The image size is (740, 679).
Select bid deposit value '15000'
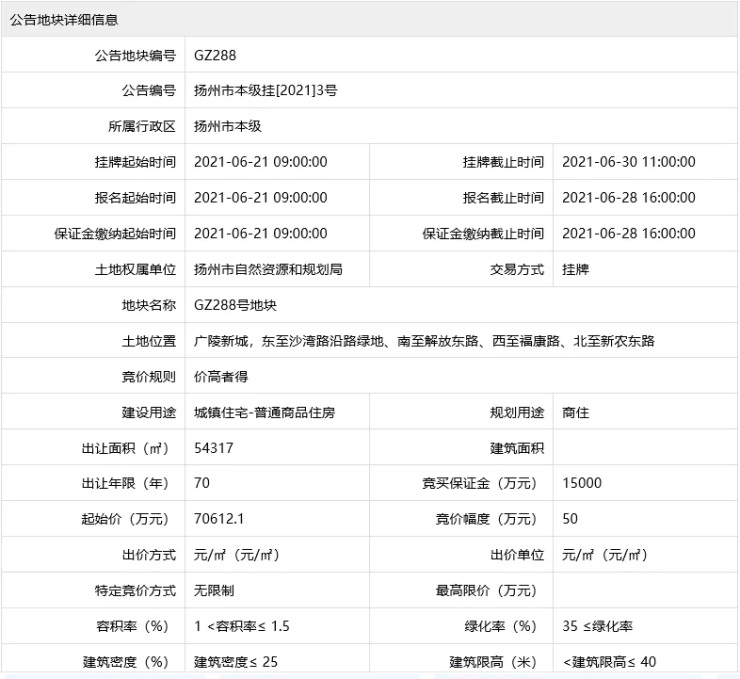coord(582,484)
